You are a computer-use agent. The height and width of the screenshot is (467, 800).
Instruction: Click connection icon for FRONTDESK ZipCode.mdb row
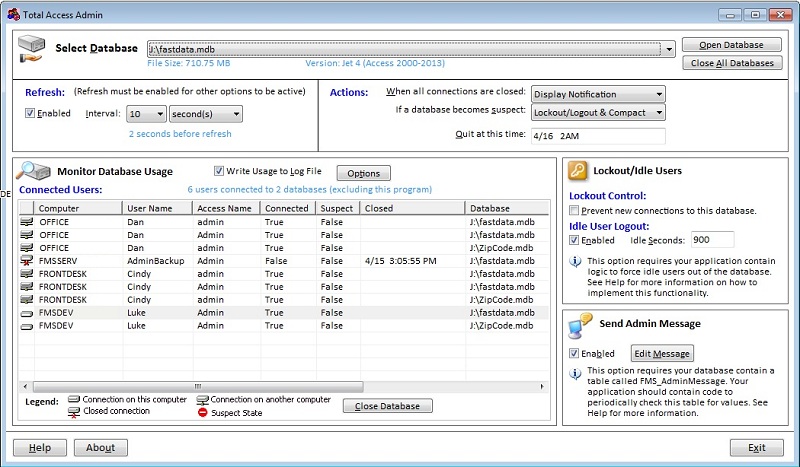pyautogui.click(x=27, y=300)
